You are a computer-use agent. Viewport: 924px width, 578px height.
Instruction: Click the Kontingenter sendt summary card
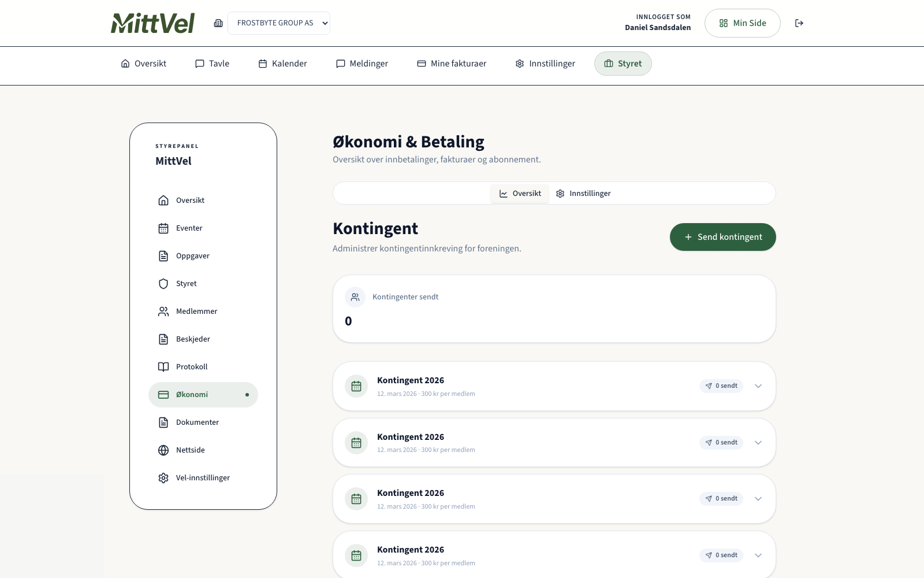pyautogui.click(x=554, y=309)
